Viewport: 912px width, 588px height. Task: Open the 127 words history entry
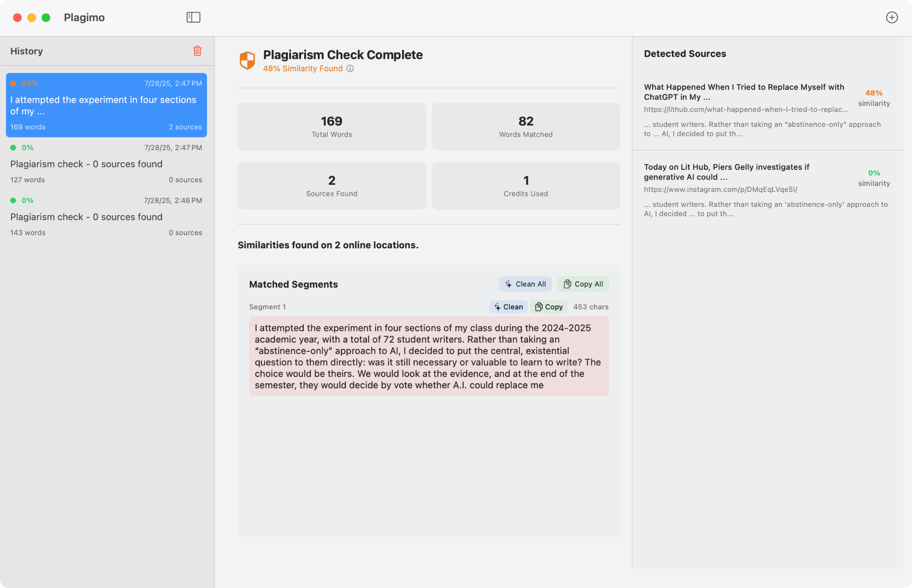pyautogui.click(x=106, y=164)
